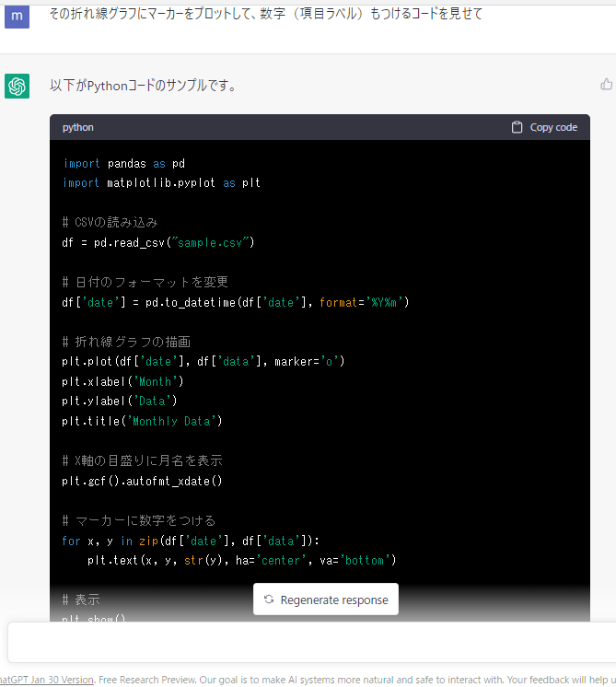Click the line plt.title('Monthly Data')
The height and width of the screenshot is (687, 616).
(143, 421)
